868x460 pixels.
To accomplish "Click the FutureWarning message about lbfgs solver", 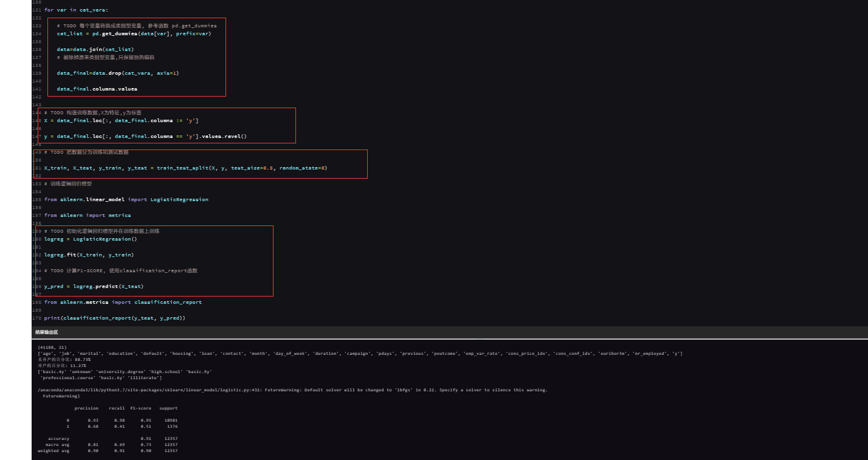I will pos(292,390).
